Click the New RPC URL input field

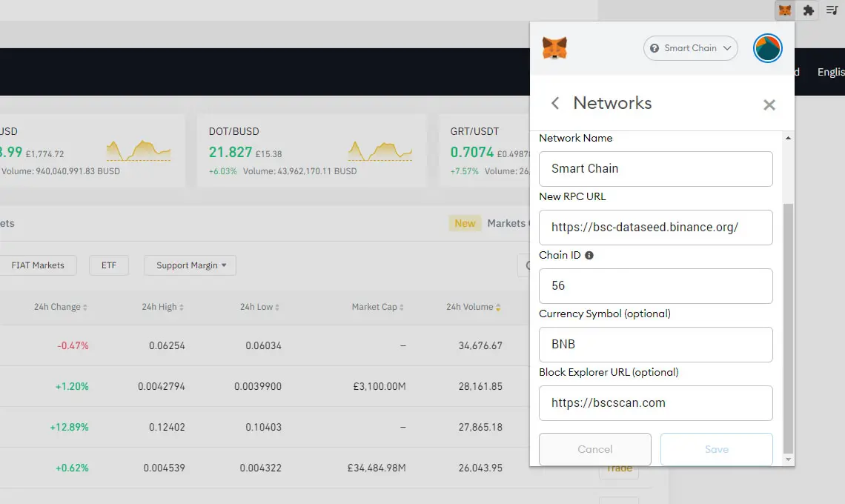[x=655, y=228]
